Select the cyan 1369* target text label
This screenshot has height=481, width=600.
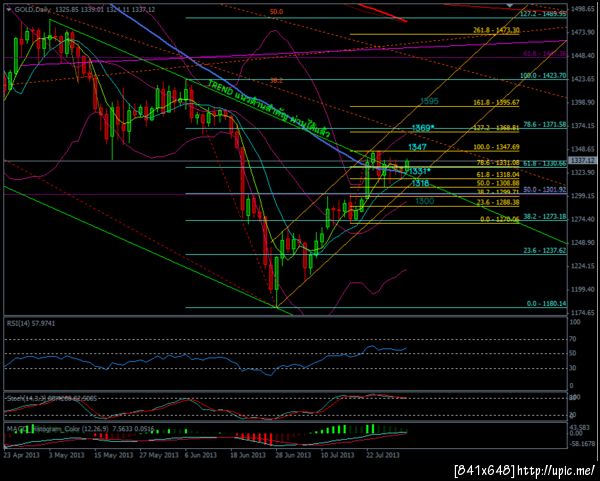pyautogui.click(x=423, y=128)
